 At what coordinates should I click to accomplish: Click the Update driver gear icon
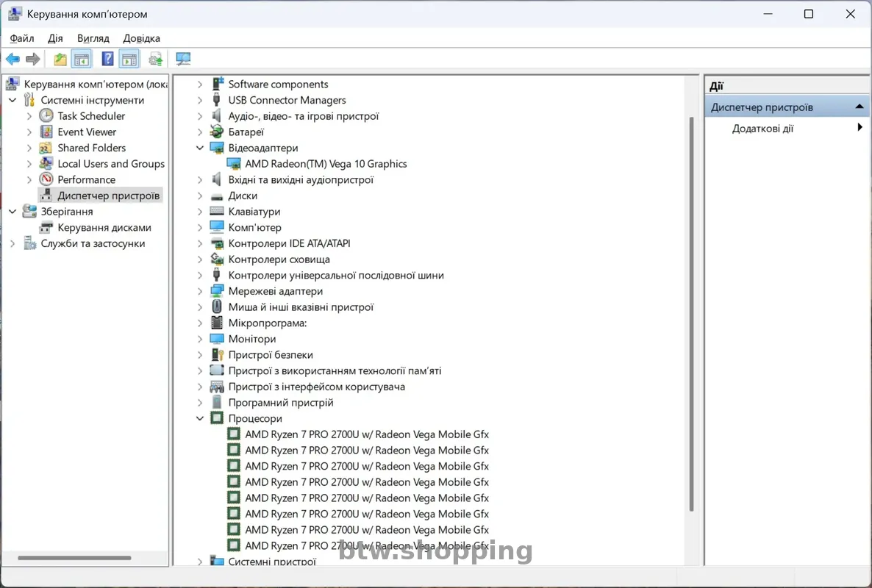point(155,59)
